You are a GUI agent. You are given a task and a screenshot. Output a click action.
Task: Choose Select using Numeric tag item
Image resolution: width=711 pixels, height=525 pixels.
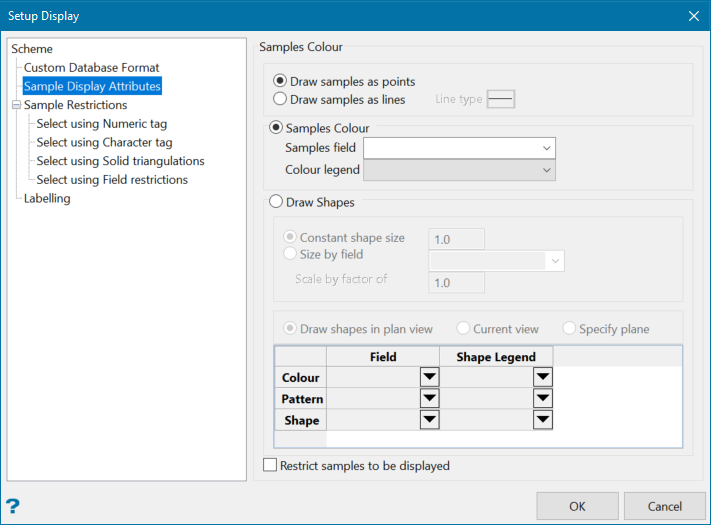point(101,124)
